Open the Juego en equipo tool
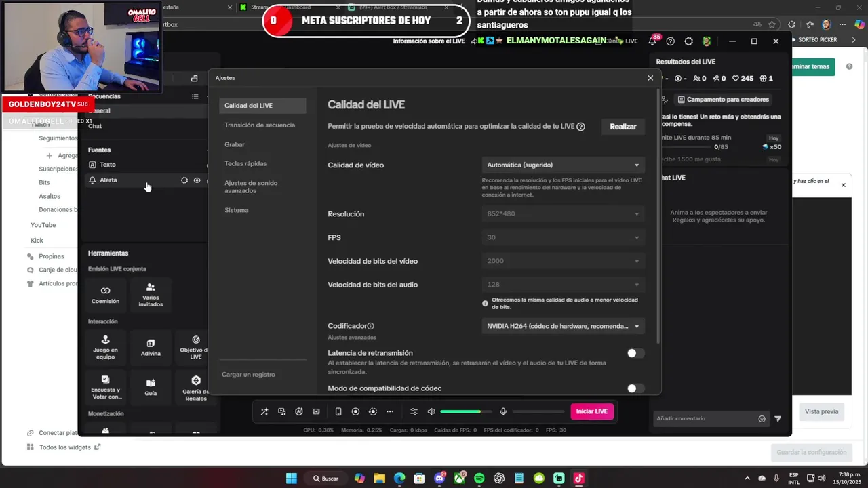Screen dimensions: 868x488 tap(105, 347)
